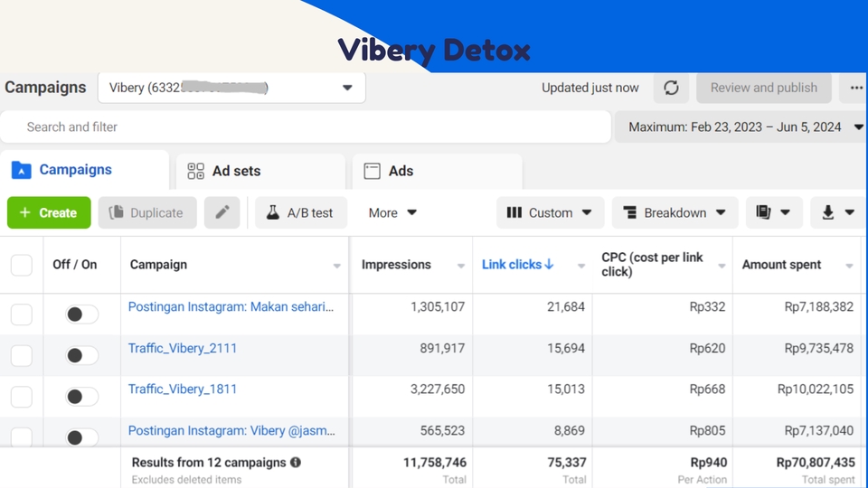Toggle on the Postingan Instagram: Vibery @jasm campaign
The height and width of the screenshot is (488, 868).
click(x=82, y=437)
